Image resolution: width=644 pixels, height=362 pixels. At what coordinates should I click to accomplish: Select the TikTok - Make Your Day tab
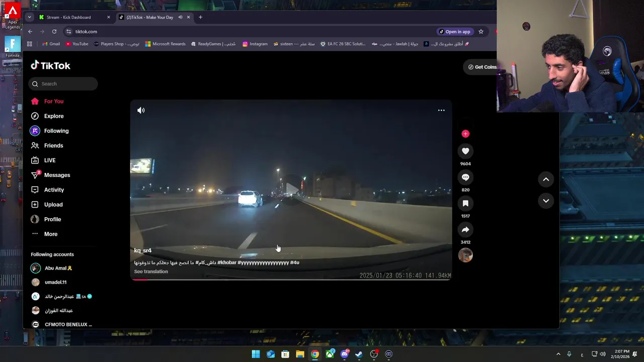pos(149,17)
